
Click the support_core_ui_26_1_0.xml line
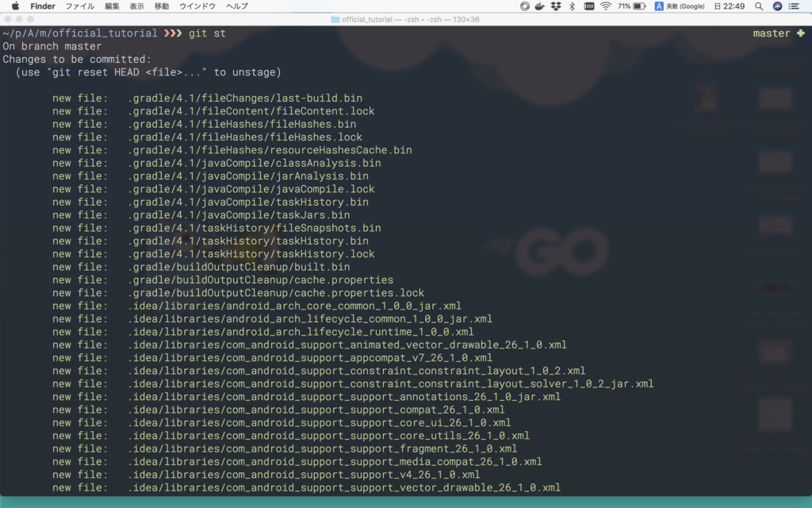pyautogui.click(x=282, y=422)
